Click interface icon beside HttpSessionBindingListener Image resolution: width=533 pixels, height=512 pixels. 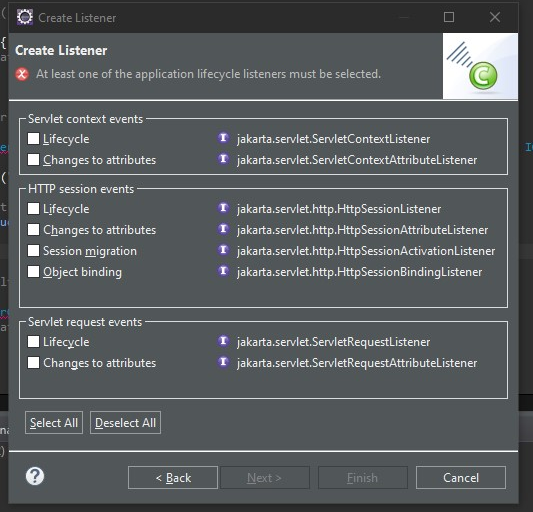coord(223,271)
